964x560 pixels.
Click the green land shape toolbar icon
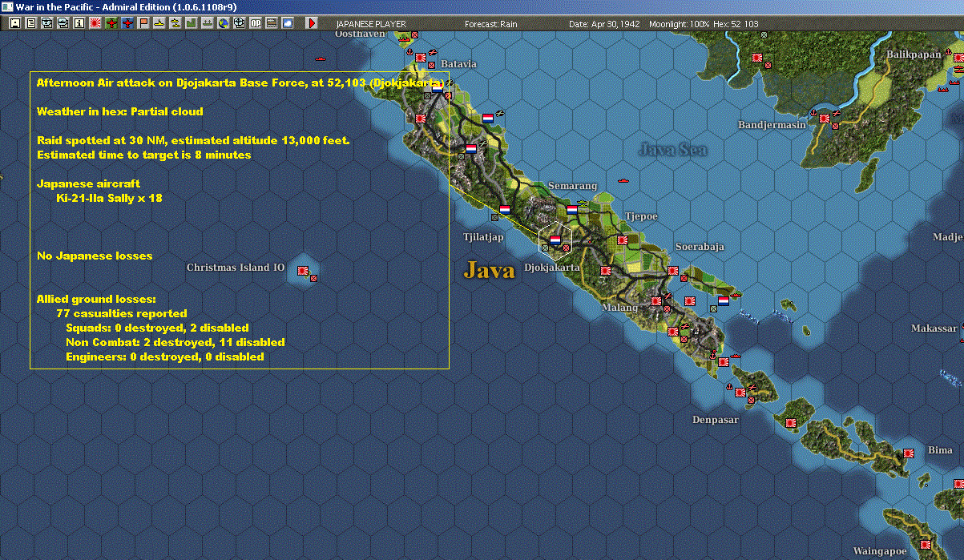click(192, 23)
